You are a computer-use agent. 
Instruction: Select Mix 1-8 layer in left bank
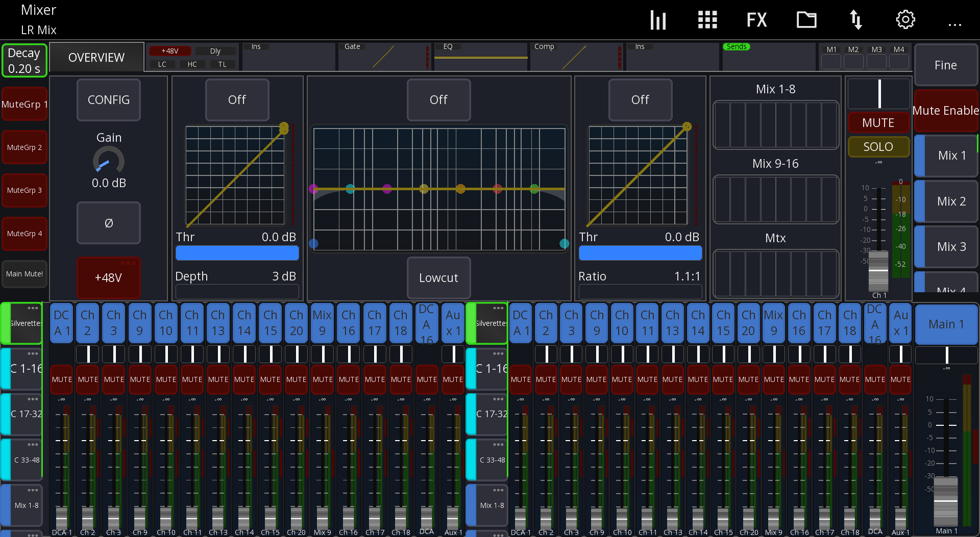click(21, 505)
